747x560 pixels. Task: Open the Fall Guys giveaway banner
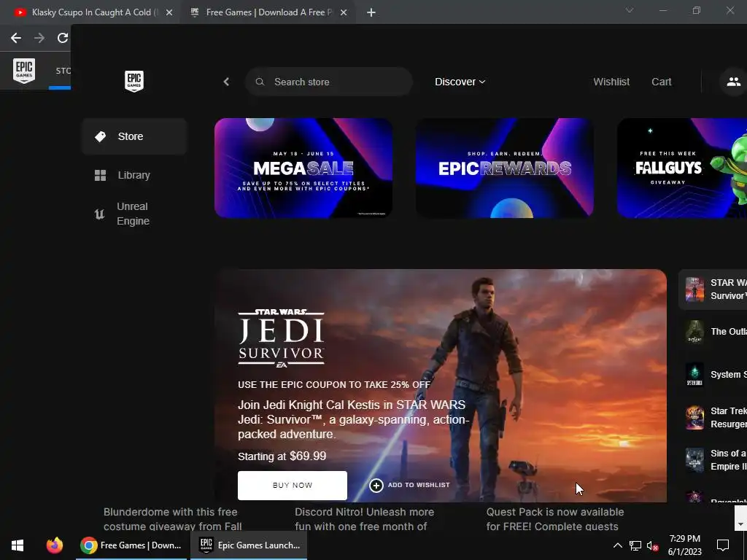pyautogui.click(x=682, y=168)
